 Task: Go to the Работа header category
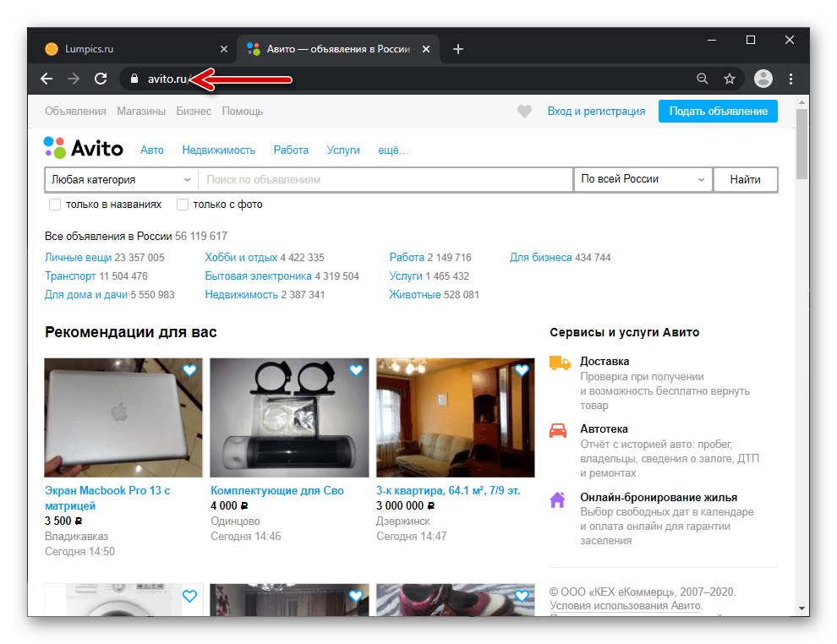[291, 150]
